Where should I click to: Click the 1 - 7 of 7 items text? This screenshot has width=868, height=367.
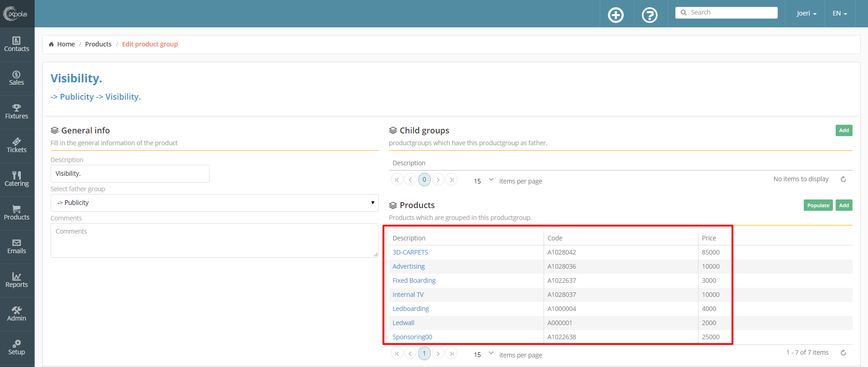pyautogui.click(x=807, y=352)
